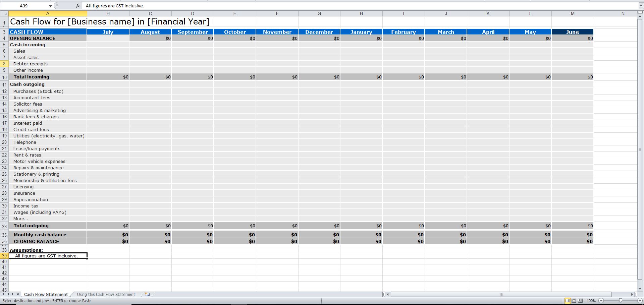Click the last-sheet navigation arrow

(x=18, y=294)
